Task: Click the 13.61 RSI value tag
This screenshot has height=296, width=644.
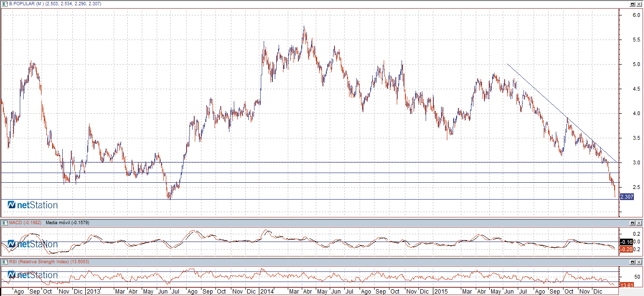Action: coord(626,285)
